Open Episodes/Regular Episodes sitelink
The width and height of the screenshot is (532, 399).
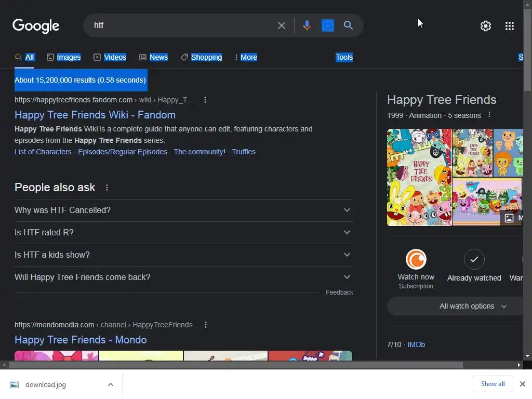pyautogui.click(x=123, y=152)
